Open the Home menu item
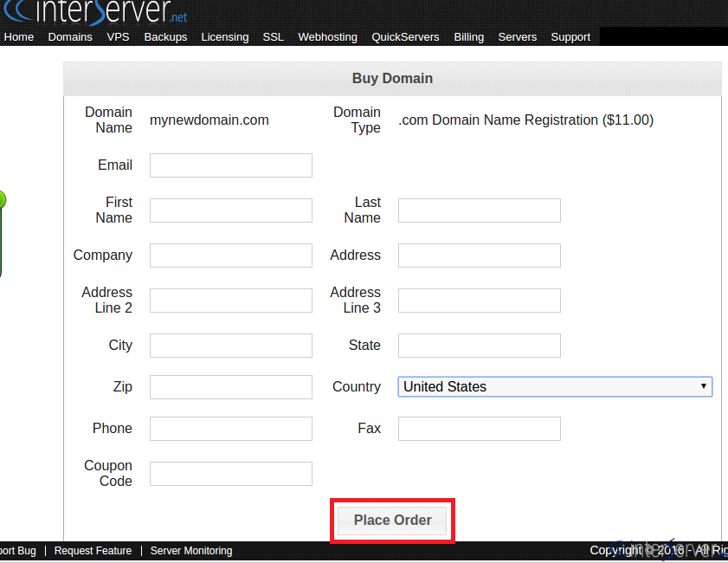 (19, 37)
